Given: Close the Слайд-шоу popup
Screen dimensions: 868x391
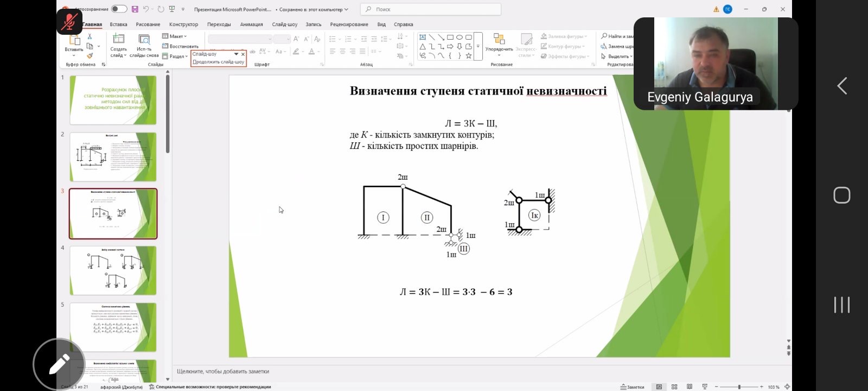Looking at the screenshot, I should click(243, 54).
